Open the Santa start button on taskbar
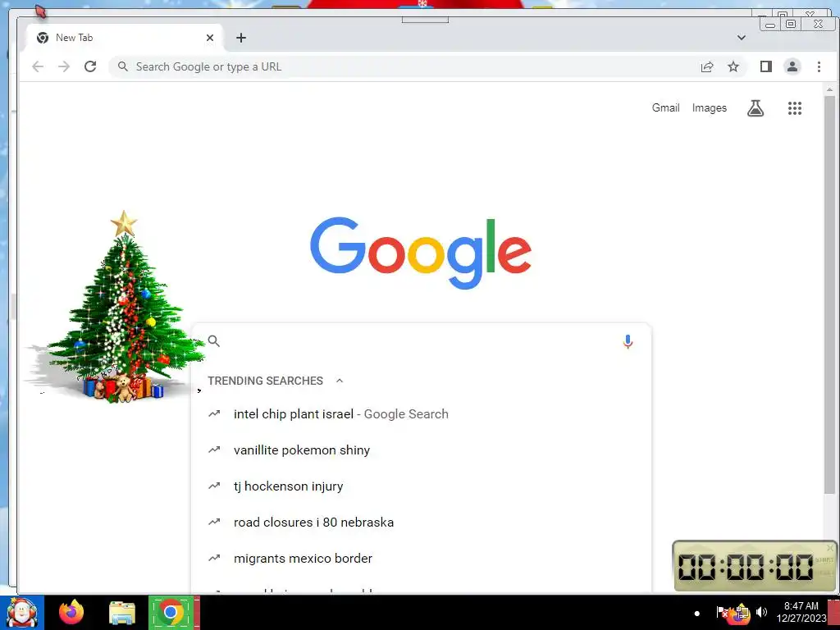 click(22, 612)
